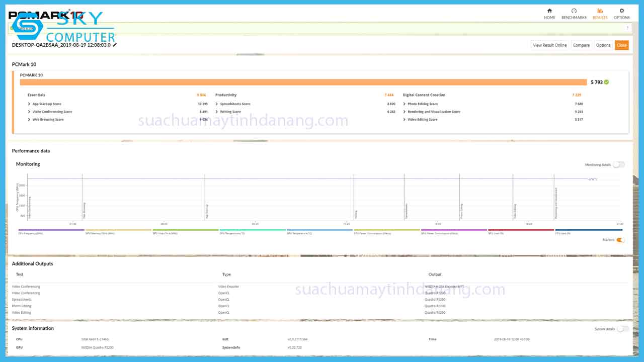Click the orange Close button

(x=622, y=45)
